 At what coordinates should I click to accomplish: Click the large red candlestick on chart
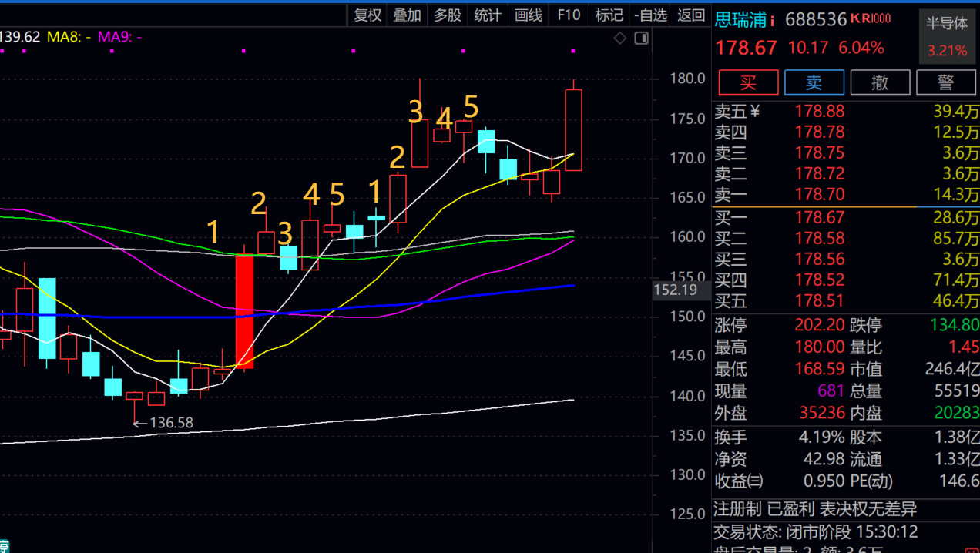[244, 312]
